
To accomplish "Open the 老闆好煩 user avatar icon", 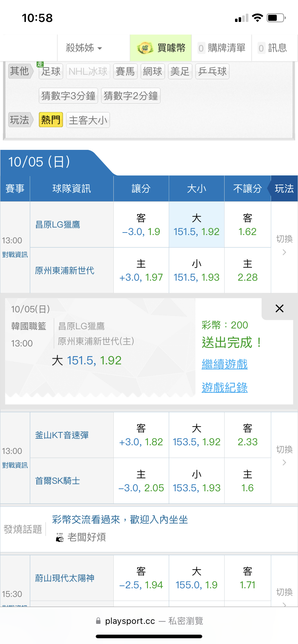I will point(60,538).
